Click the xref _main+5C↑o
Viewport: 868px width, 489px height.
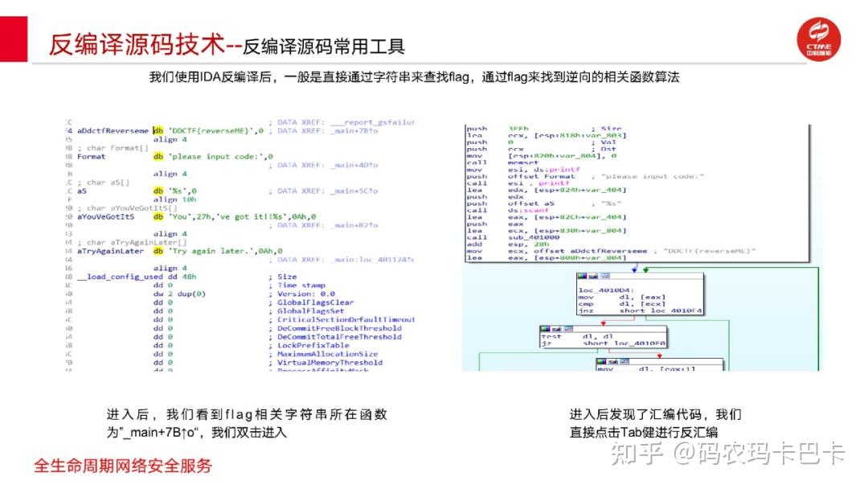coord(356,191)
